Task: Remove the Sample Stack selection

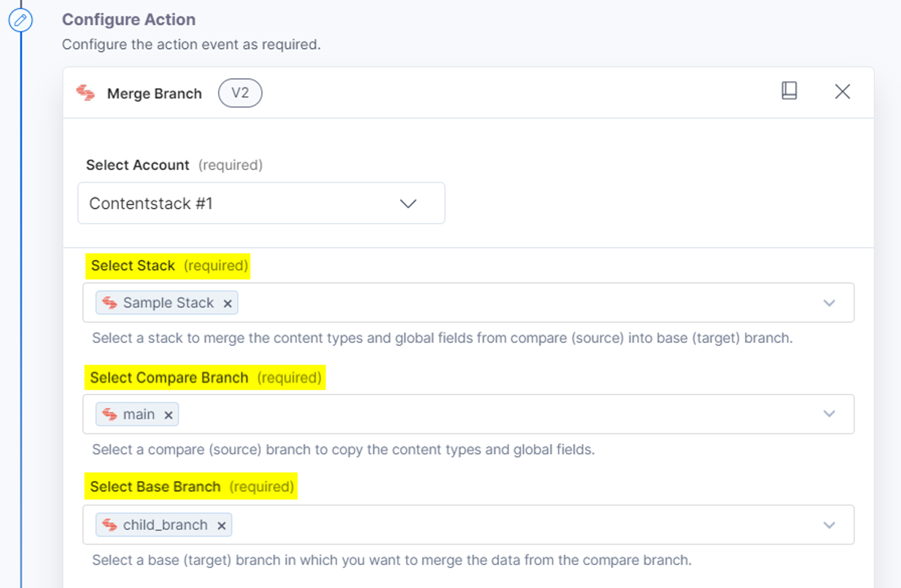Action: click(x=227, y=303)
